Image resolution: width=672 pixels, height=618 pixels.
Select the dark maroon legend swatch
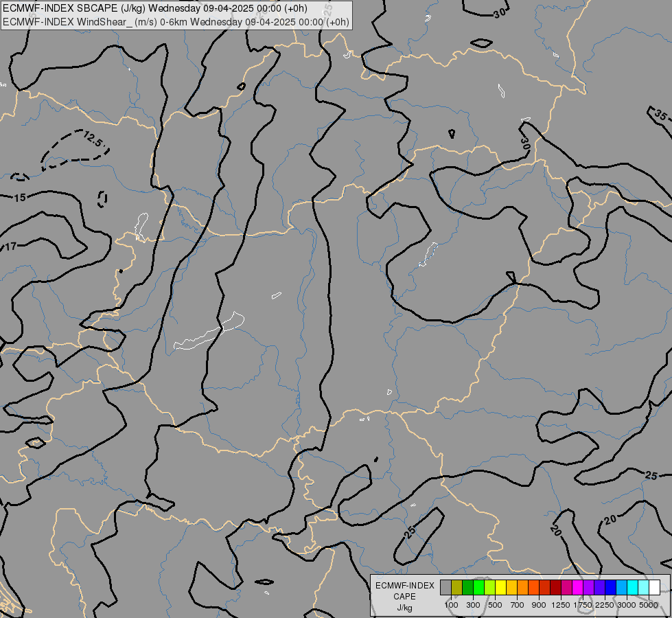[556, 587]
